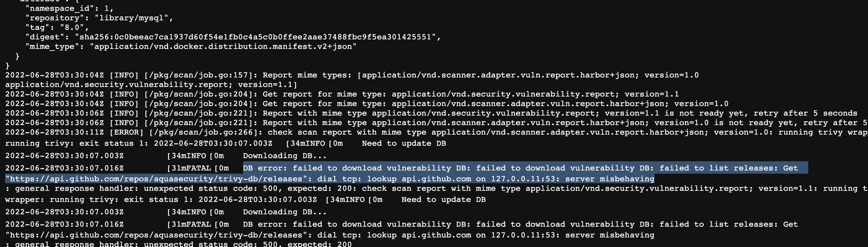Click the ERROR log level label

point(126,132)
